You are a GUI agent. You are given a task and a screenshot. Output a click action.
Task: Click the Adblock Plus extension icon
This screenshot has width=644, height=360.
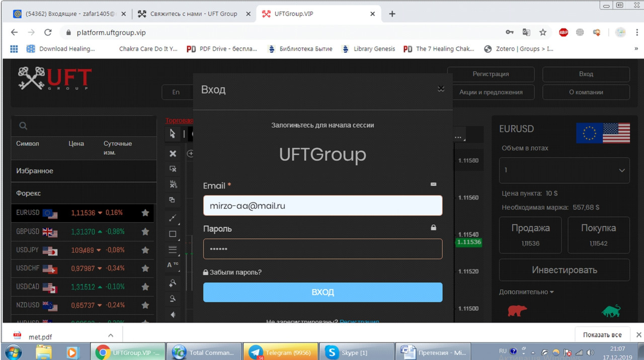click(563, 32)
